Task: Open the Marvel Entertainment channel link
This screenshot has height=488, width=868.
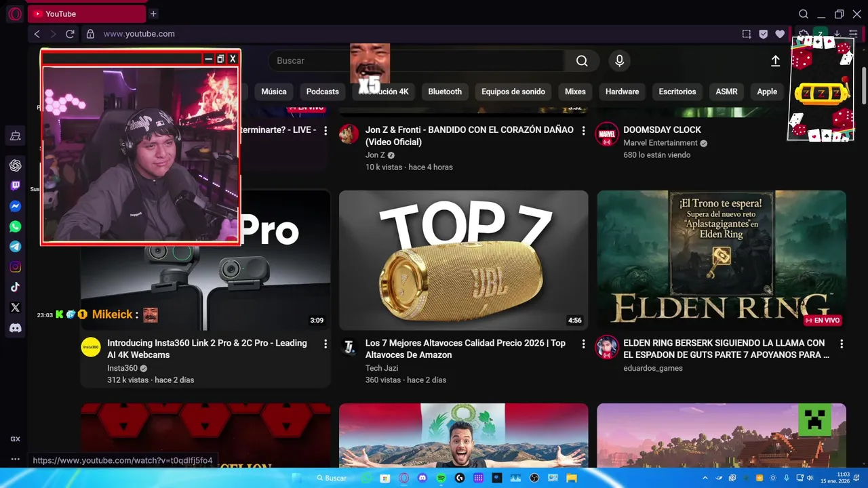Action: coord(660,143)
